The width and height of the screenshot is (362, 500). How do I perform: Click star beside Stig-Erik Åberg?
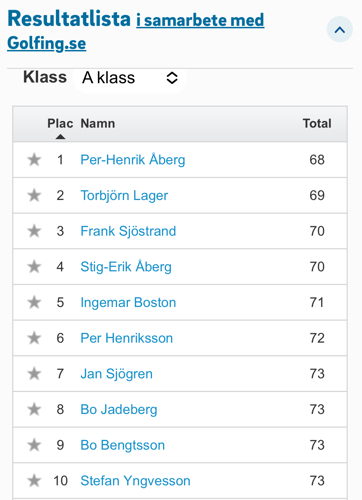click(34, 267)
